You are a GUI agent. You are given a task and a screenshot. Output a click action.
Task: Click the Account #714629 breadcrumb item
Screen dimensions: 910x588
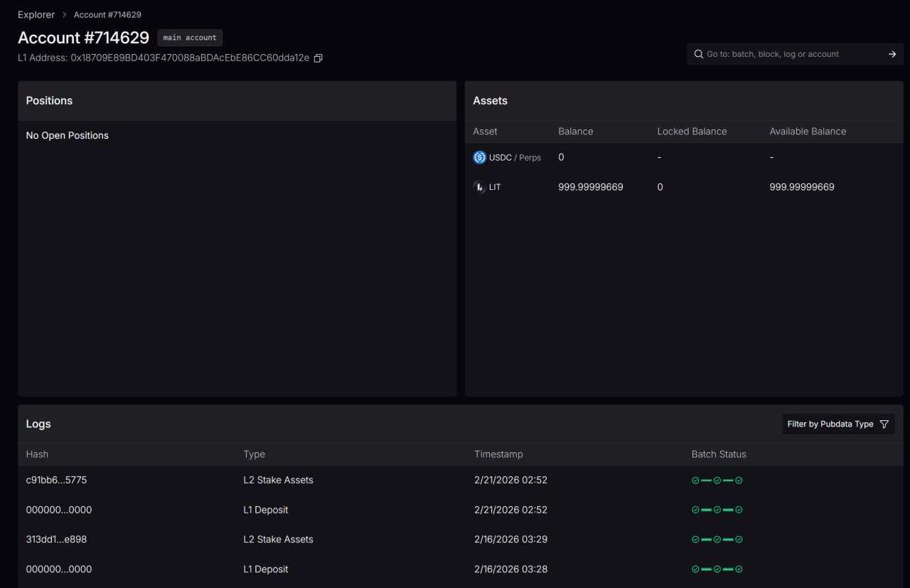coord(107,14)
